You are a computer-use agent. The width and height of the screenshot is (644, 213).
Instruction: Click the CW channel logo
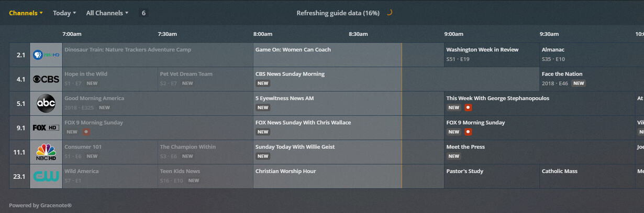click(46, 176)
